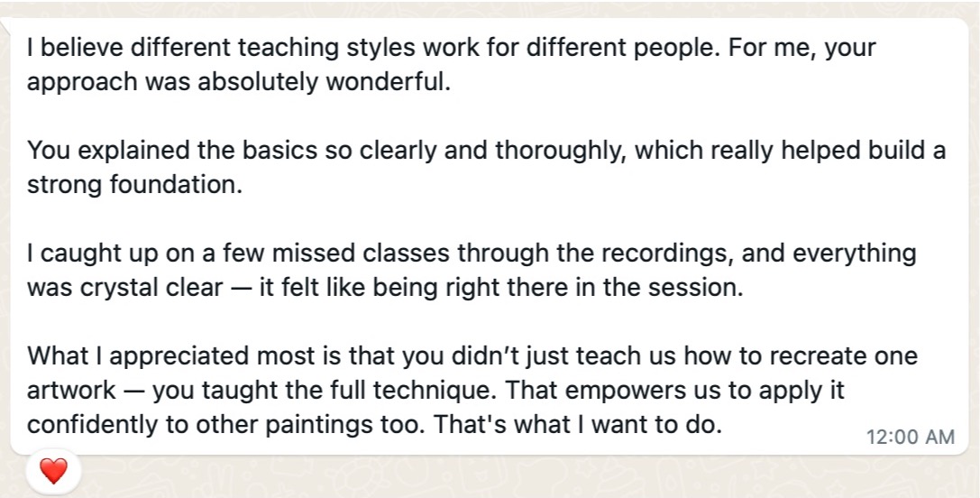This screenshot has width=980, height=498.
Task: Open reaction details via the heart emoji bubble
Action: (53, 470)
